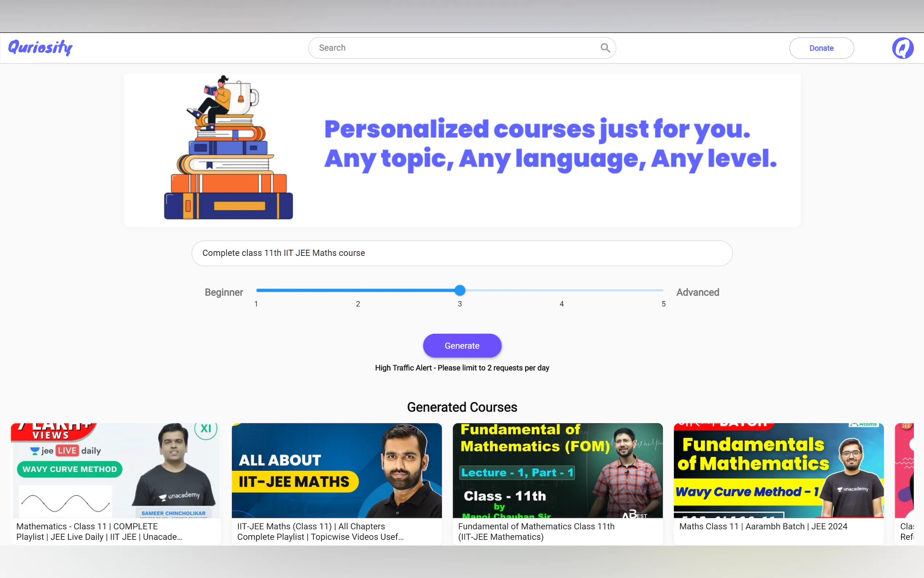Open the Aarambh Batch Fundamentals thumbnail
This screenshot has width=924, height=578.
point(778,470)
